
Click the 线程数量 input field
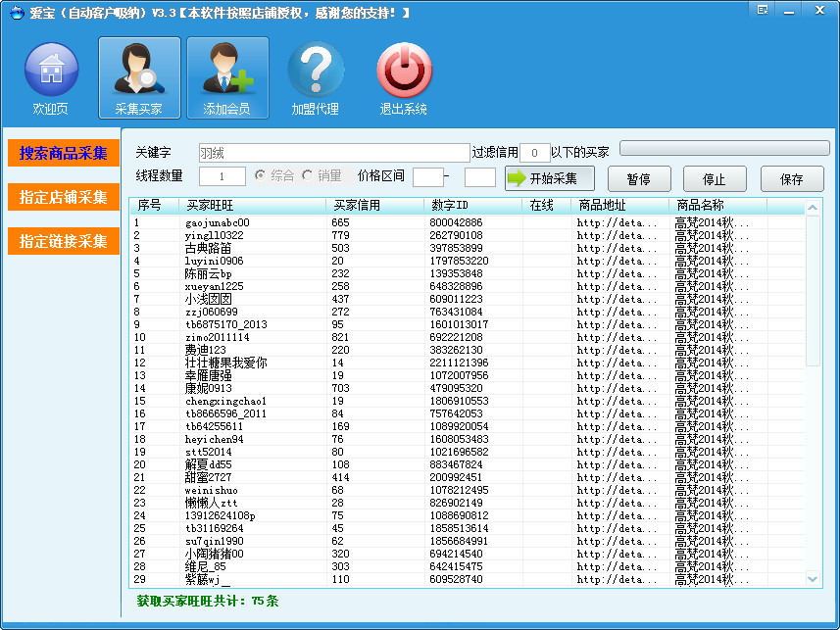pyautogui.click(x=222, y=176)
